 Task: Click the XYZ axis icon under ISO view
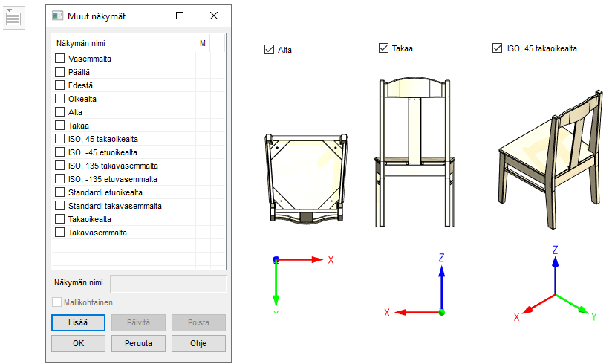(554, 286)
